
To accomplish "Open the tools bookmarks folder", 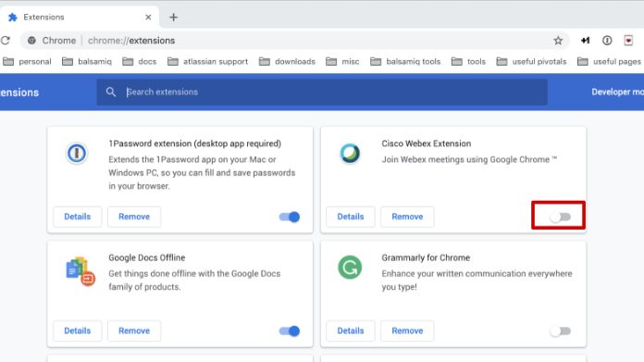I will (468, 62).
